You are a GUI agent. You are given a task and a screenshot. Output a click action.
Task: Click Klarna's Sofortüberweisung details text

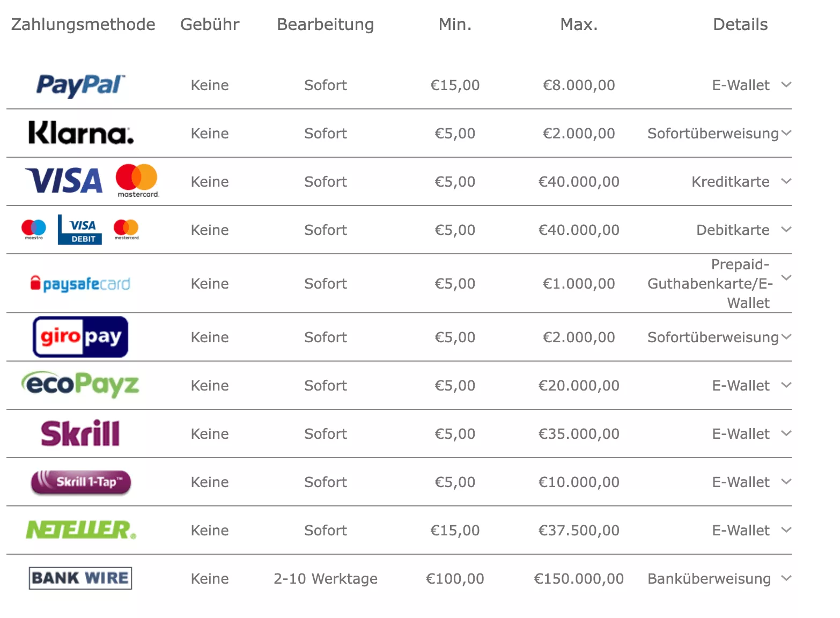point(713,133)
